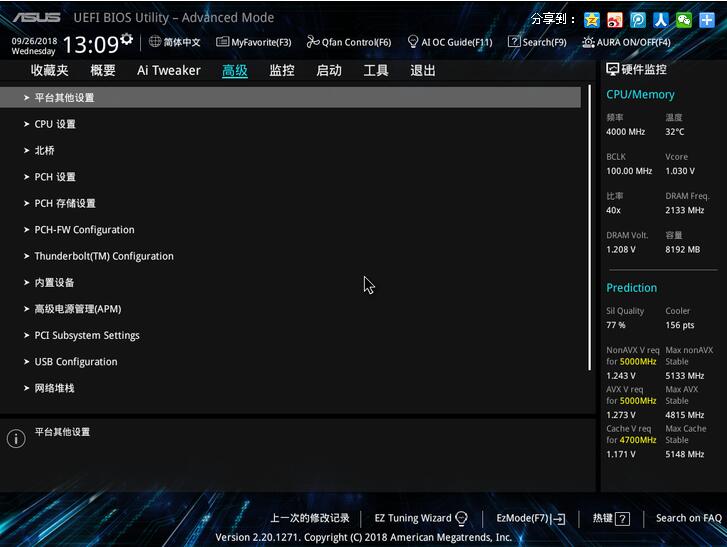Toggle AURA ON/OFF(F4)
The image size is (727, 547).
(x=626, y=42)
